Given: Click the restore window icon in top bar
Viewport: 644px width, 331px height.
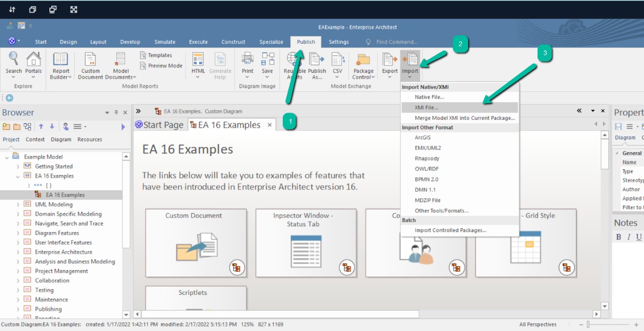Looking at the screenshot, I should (x=32, y=10).
